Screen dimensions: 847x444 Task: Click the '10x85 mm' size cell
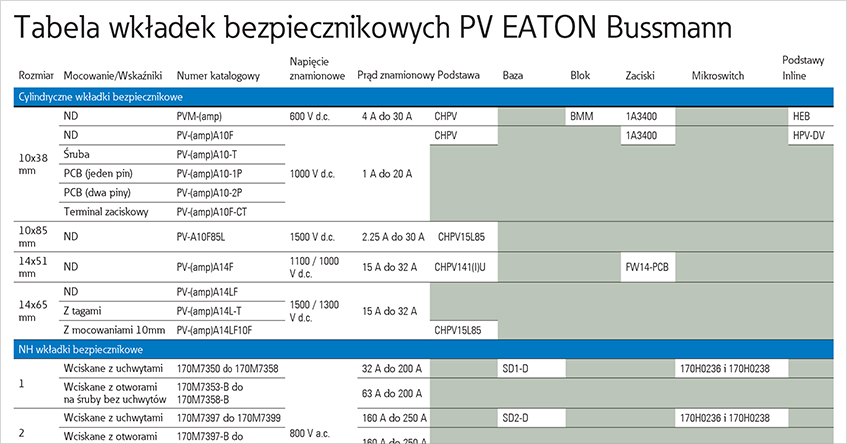pyautogui.click(x=33, y=237)
